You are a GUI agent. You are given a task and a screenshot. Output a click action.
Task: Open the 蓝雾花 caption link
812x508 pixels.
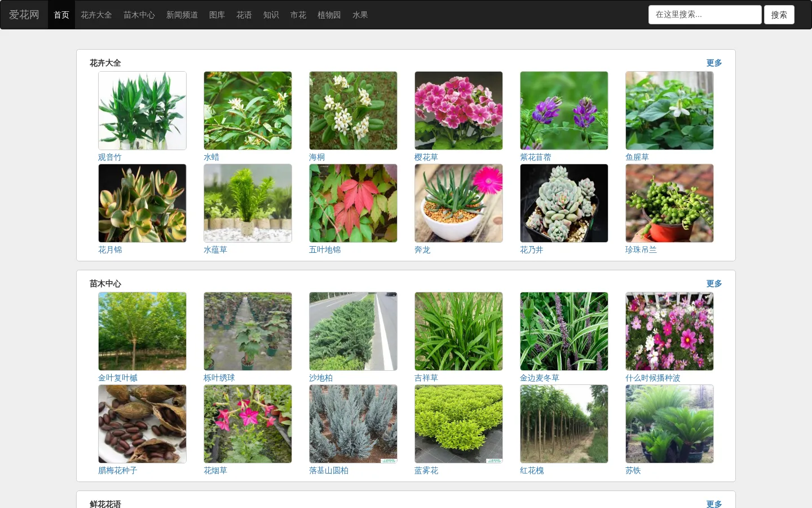[426, 470]
